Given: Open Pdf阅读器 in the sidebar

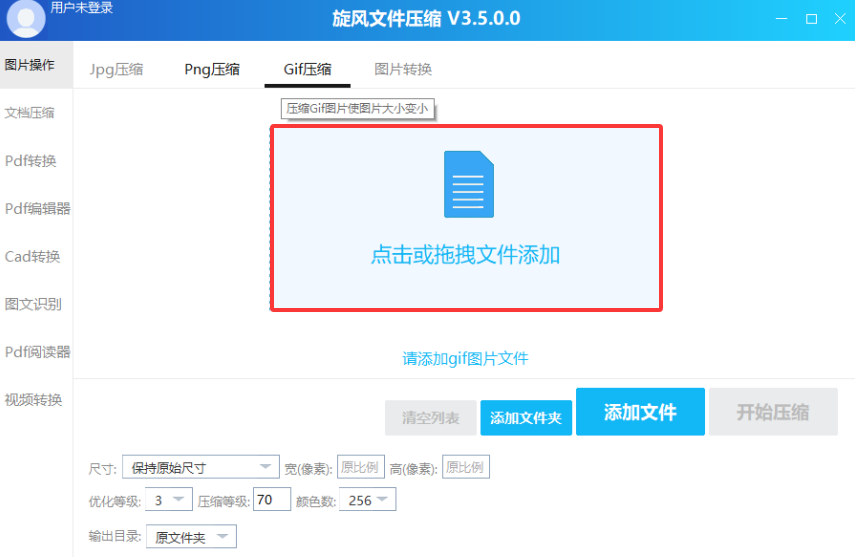Looking at the screenshot, I should (36, 352).
